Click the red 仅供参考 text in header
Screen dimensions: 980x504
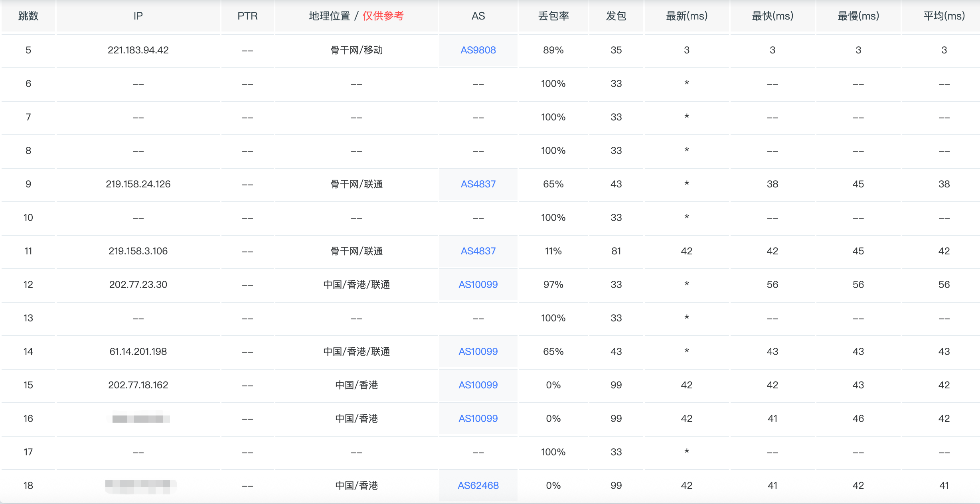tap(383, 16)
